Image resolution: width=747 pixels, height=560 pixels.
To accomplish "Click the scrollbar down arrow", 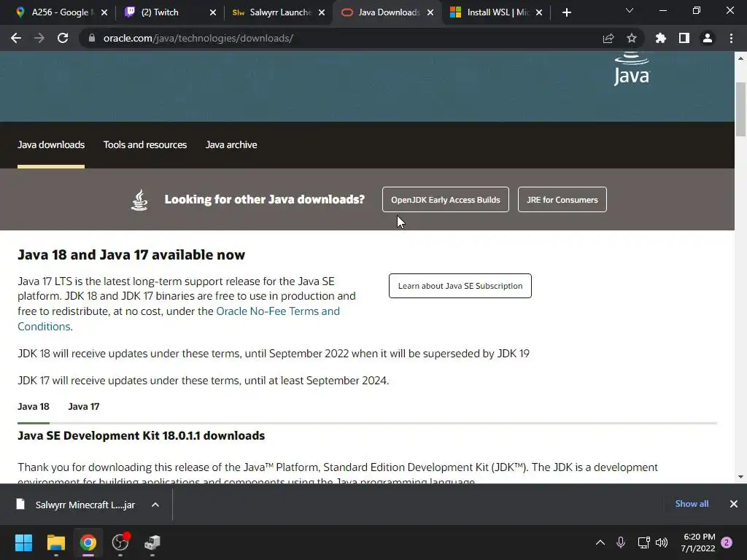I will 740,477.
